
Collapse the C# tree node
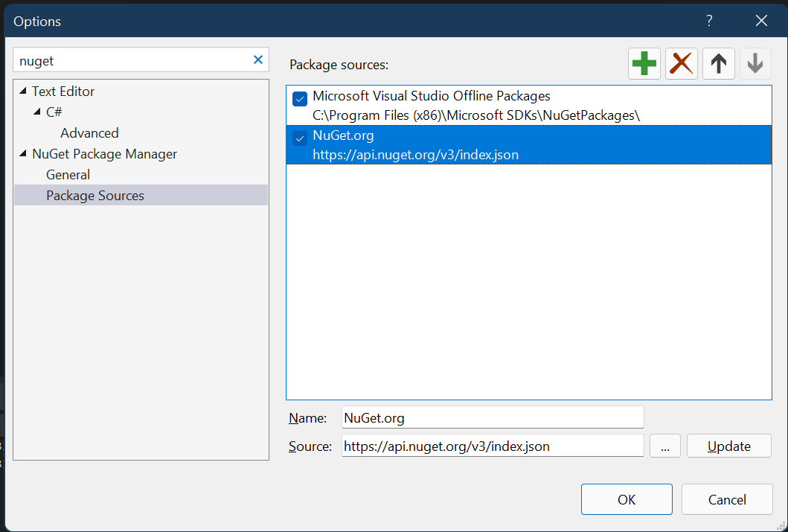point(36,112)
